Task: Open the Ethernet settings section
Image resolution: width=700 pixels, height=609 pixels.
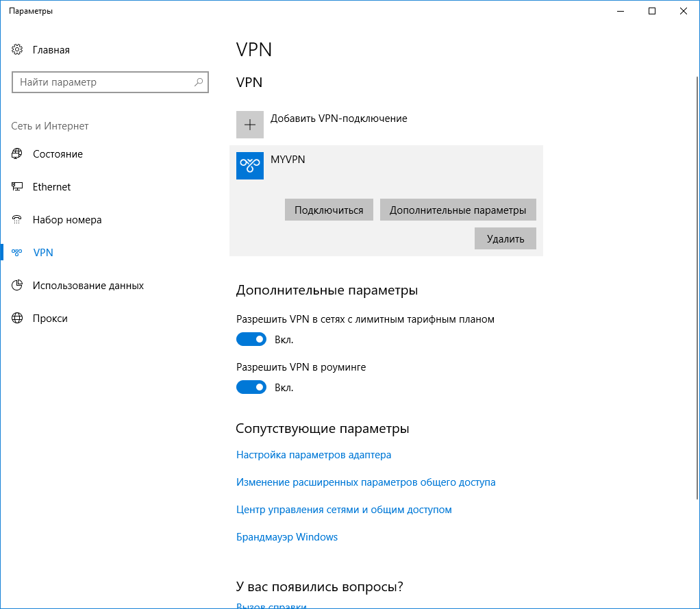Action: tap(51, 186)
